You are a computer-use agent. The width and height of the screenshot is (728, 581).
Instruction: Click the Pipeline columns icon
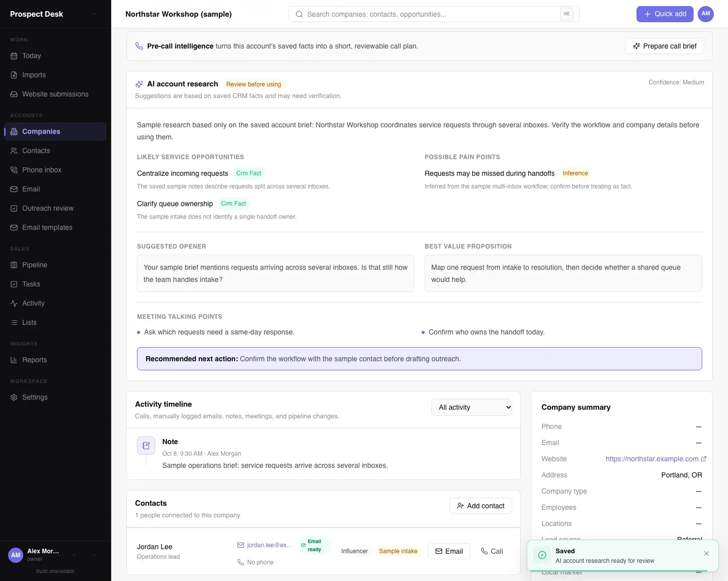[14, 265]
